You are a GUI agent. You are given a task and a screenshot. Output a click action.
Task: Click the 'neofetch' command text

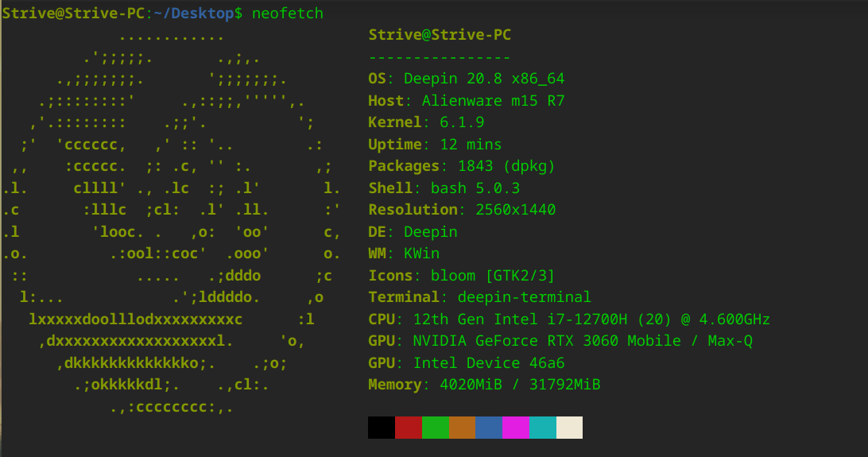287,14
